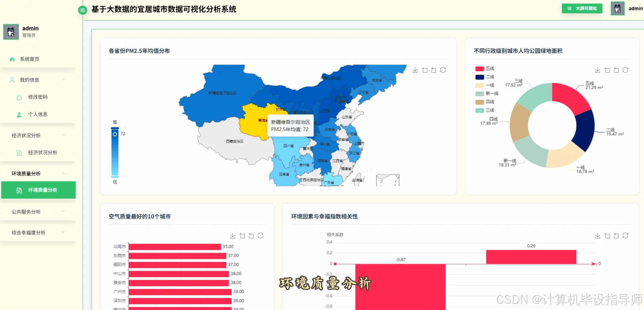Download the best air cities bar chart

[233, 236]
